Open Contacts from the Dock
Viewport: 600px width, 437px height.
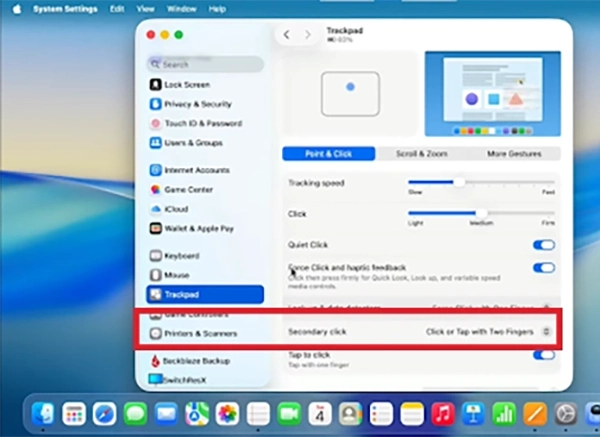[x=351, y=414]
